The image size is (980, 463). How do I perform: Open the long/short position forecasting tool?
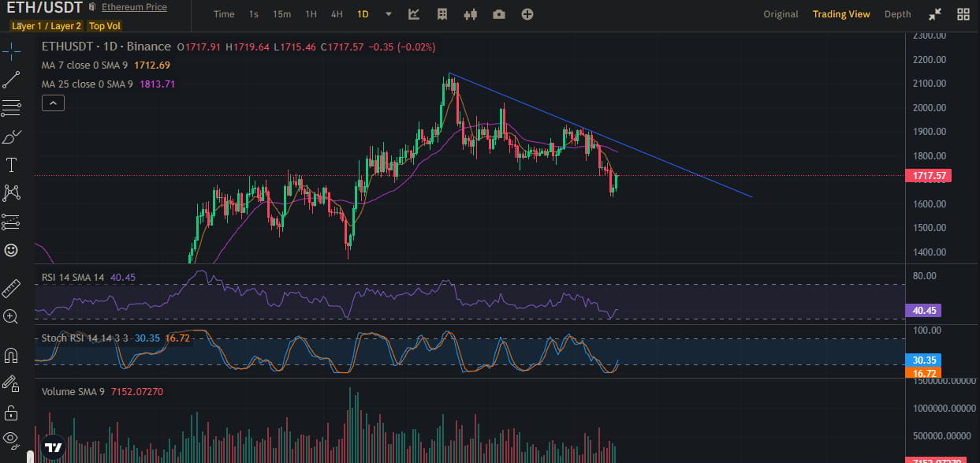[11, 222]
